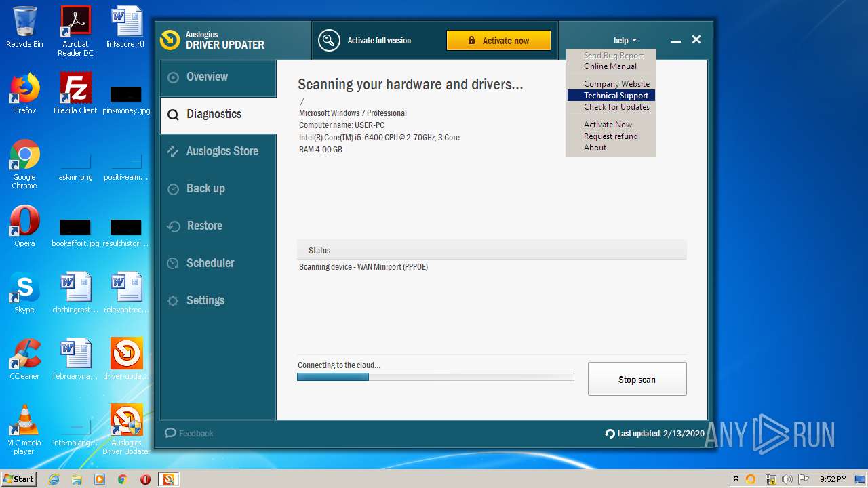The height and width of the screenshot is (488, 868).
Task: Open FileZilla Client desktop shortcut
Action: (75, 94)
